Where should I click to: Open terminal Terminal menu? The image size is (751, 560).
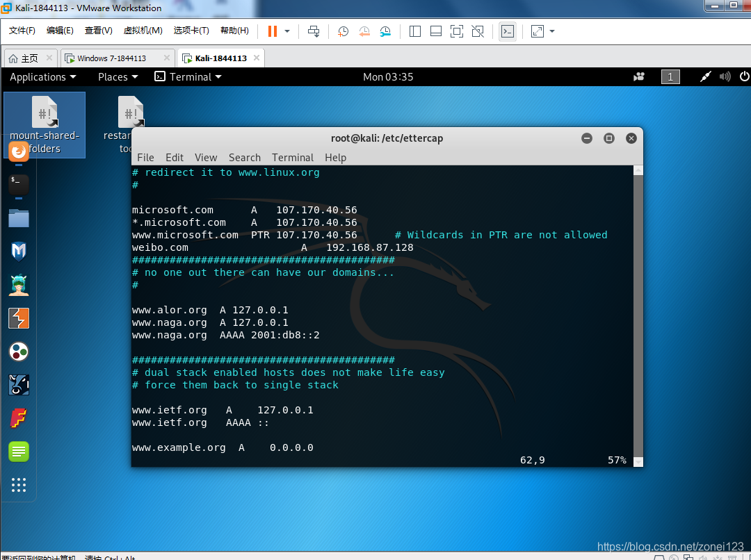[293, 158]
